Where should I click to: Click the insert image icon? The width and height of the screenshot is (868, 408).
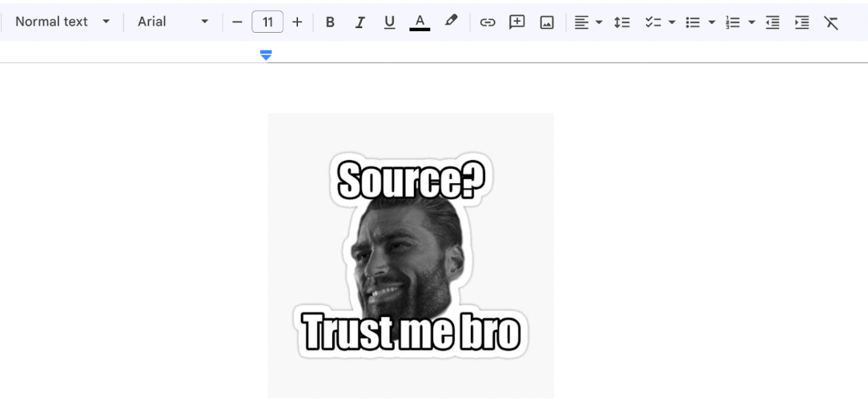click(x=547, y=22)
